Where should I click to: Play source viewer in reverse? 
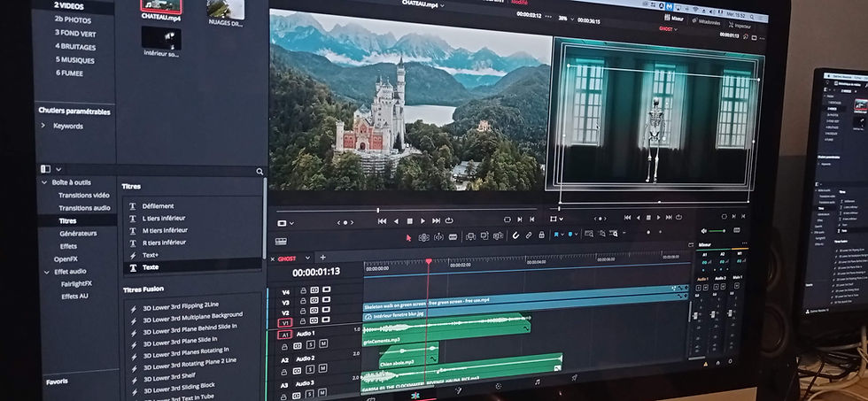coord(396,221)
